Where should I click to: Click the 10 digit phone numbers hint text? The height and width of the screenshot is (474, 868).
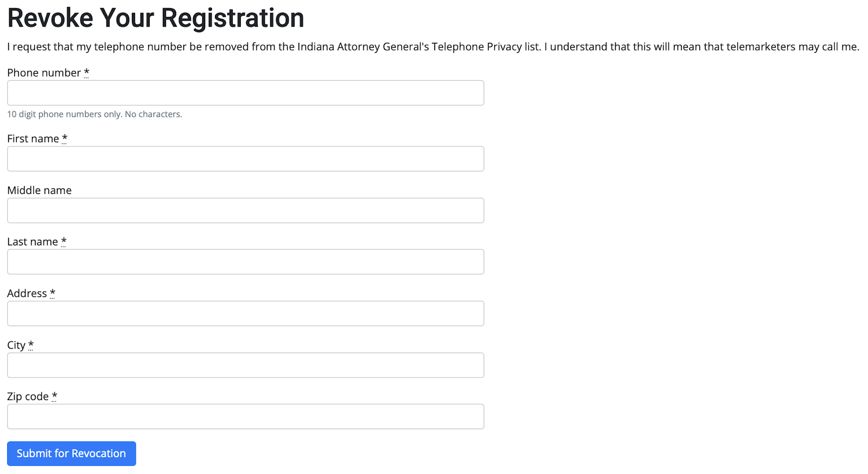coord(94,114)
